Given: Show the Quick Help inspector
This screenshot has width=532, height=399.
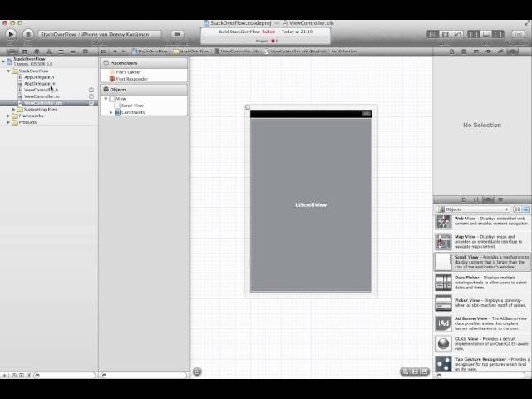Looking at the screenshot, I should tap(464, 52).
